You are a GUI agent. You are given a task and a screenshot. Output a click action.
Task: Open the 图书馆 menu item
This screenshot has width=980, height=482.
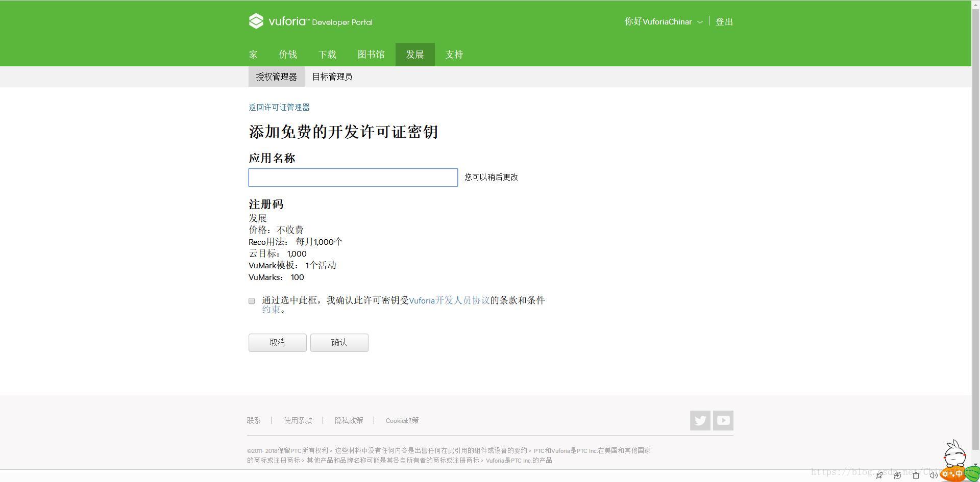[371, 55]
